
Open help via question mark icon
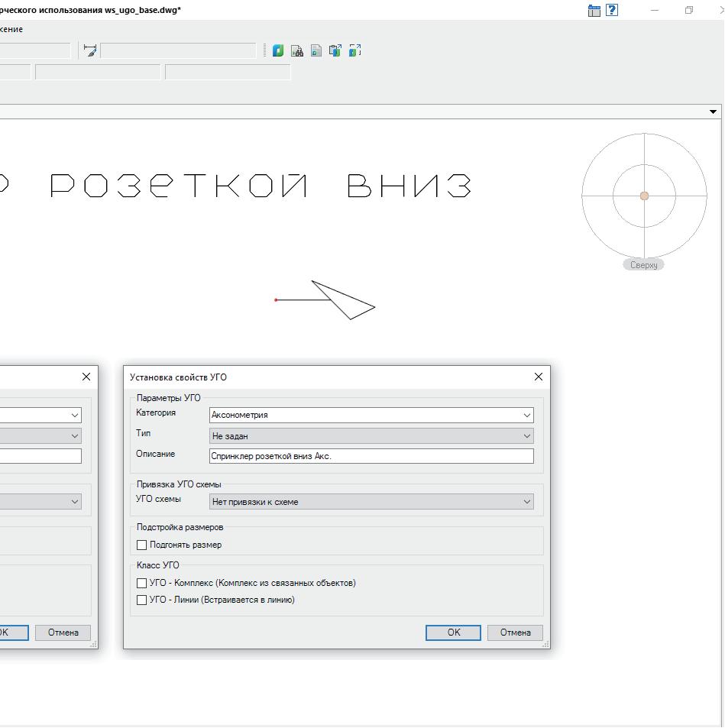[x=612, y=10]
